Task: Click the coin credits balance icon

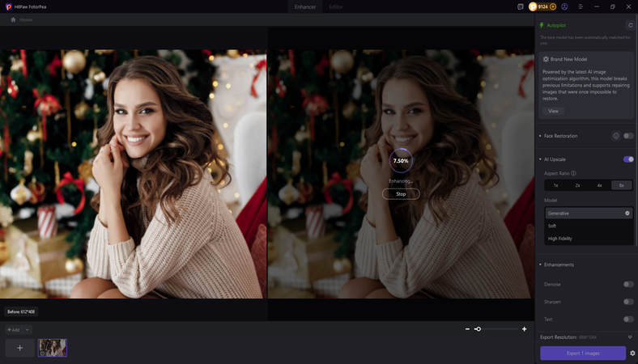Action: point(533,6)
